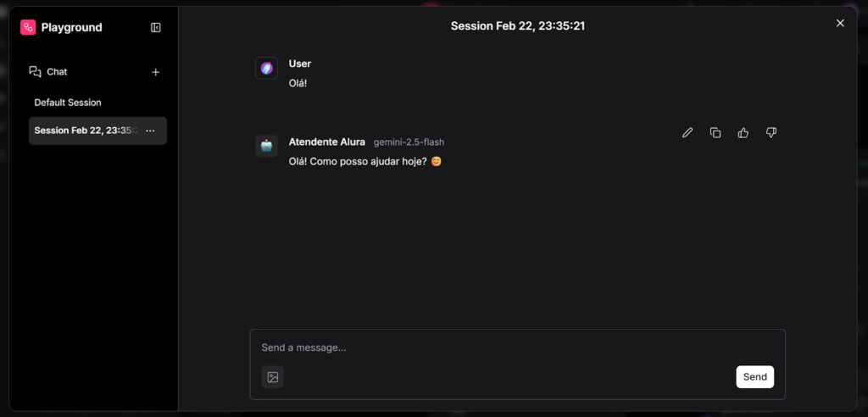
Task: Select Session Feb 22 in sidebar
Action: click(85, 131)
